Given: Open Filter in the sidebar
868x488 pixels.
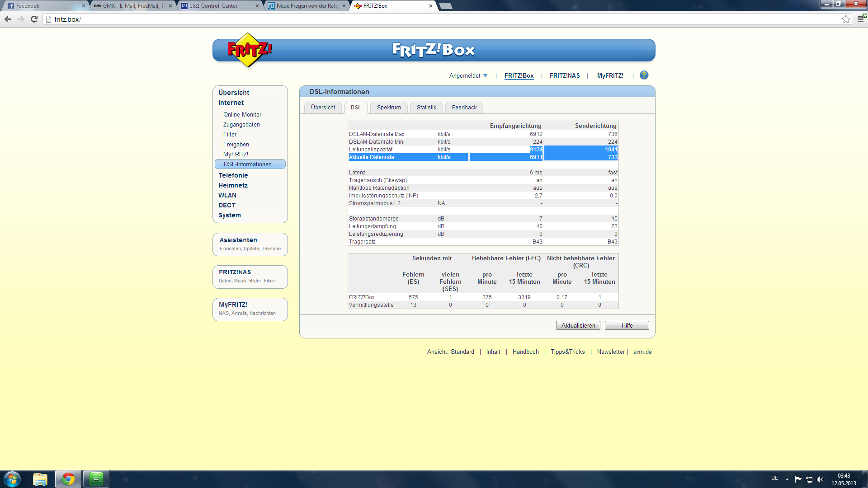Looking at the screenshot, I should click(x=230, y=134).
